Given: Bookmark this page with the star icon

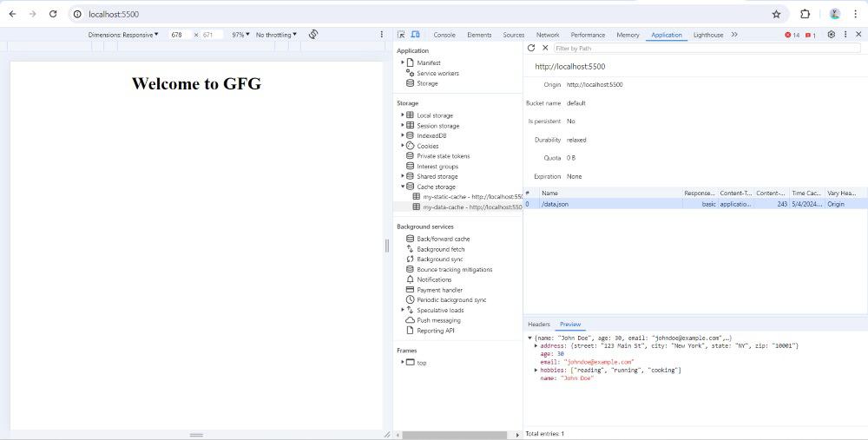Looking at the screenshot, I should [776, 15].
